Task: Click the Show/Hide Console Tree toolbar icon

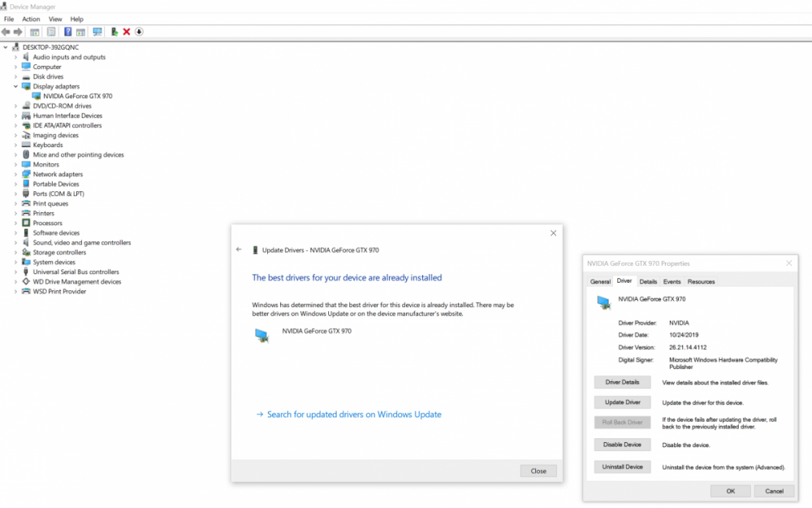Action: [35, 32]
